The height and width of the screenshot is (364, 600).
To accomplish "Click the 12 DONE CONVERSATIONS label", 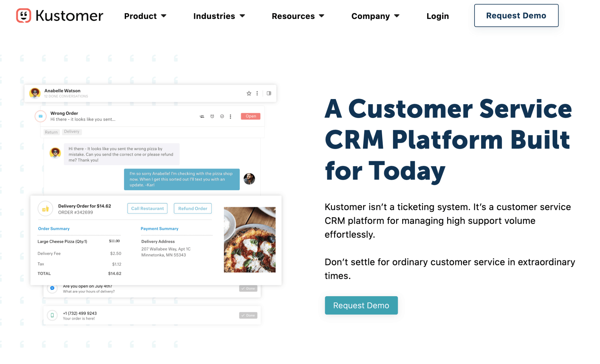I will pos(66,96).
